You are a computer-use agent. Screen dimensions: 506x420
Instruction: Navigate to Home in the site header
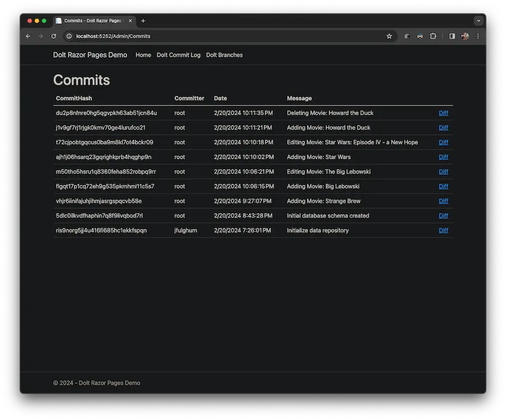point(143,55)
